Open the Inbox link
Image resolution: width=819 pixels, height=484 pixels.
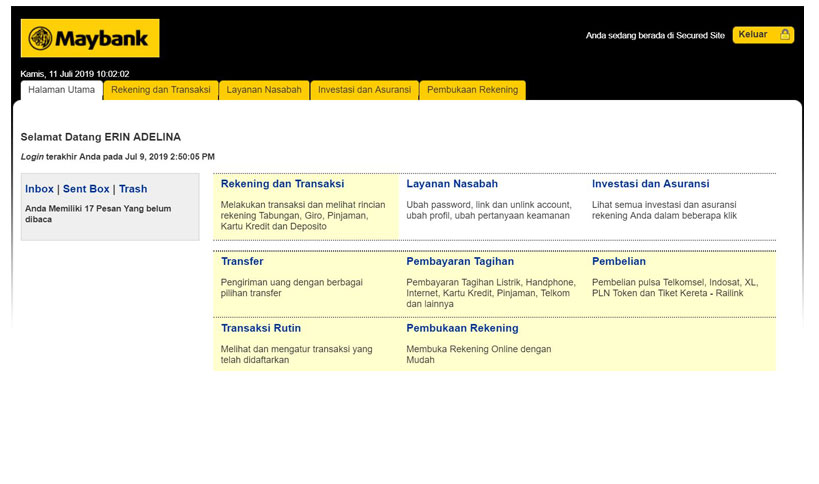[39, 189]
